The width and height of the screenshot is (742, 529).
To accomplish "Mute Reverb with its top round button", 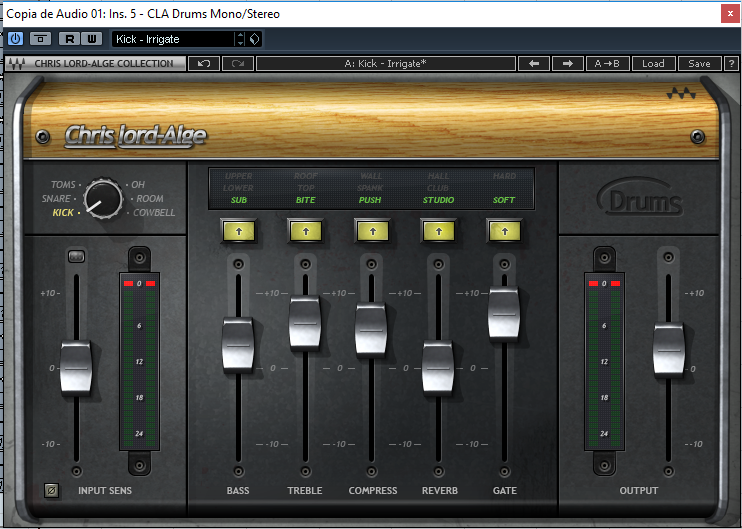I will pyautogui.click(x=439, y=264).
